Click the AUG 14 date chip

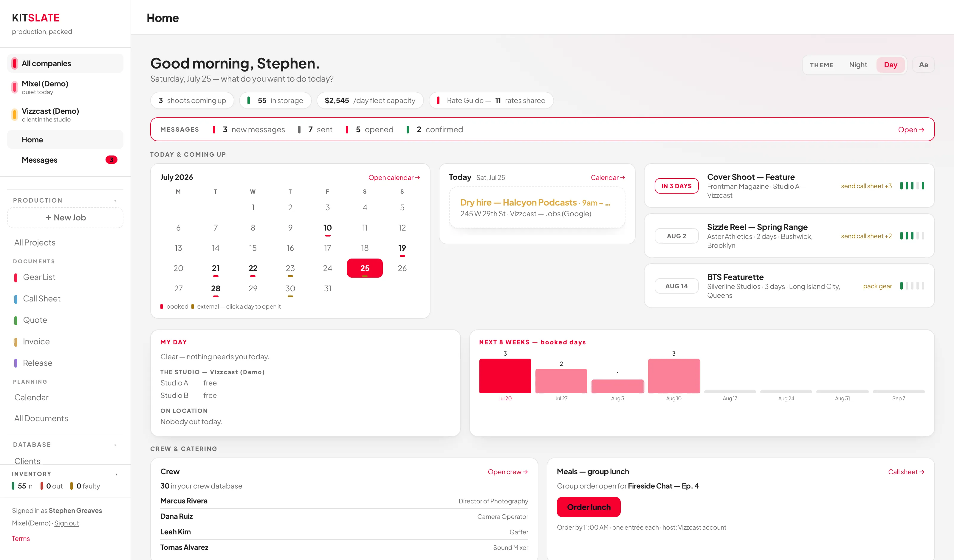(676, 286)
